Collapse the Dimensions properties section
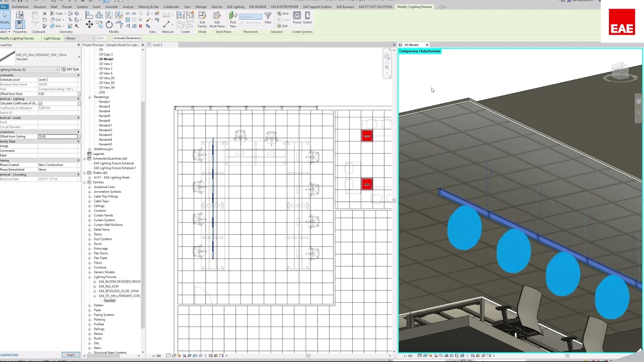644x362 pixels. [x=78, y=132]
